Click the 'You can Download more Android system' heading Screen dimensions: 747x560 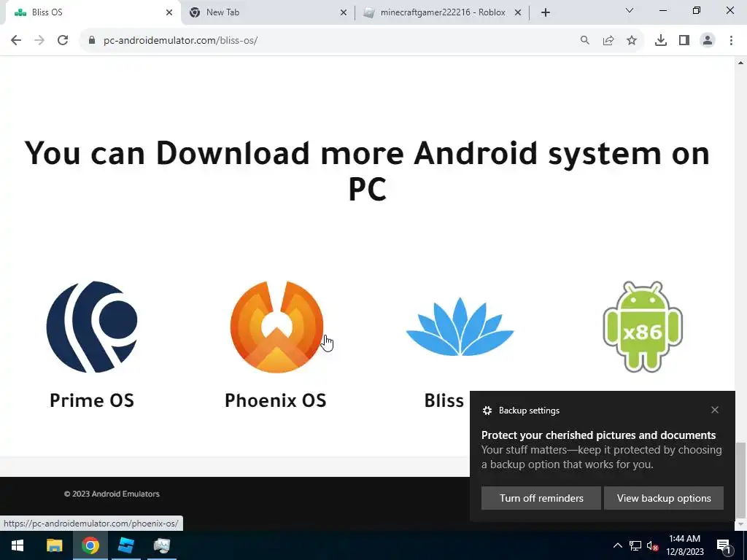[367, 171]
